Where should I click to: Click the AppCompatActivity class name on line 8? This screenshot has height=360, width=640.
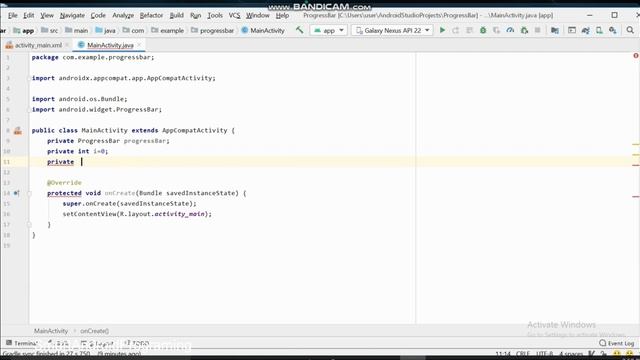(x=195, y=130)
